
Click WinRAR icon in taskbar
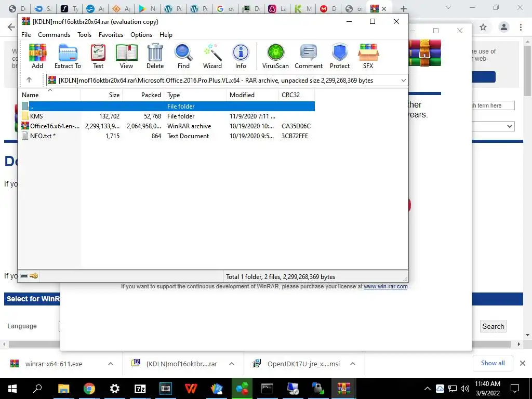343,389
